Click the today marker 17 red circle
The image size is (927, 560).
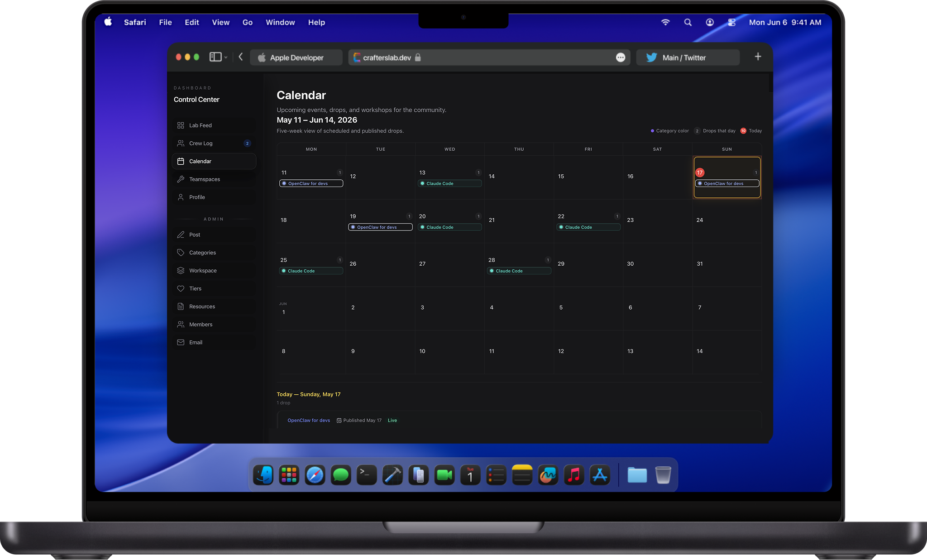tap(700, 172)
